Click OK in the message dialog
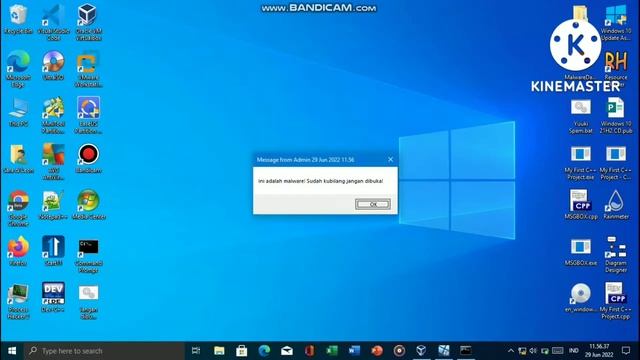 [373, 204]
